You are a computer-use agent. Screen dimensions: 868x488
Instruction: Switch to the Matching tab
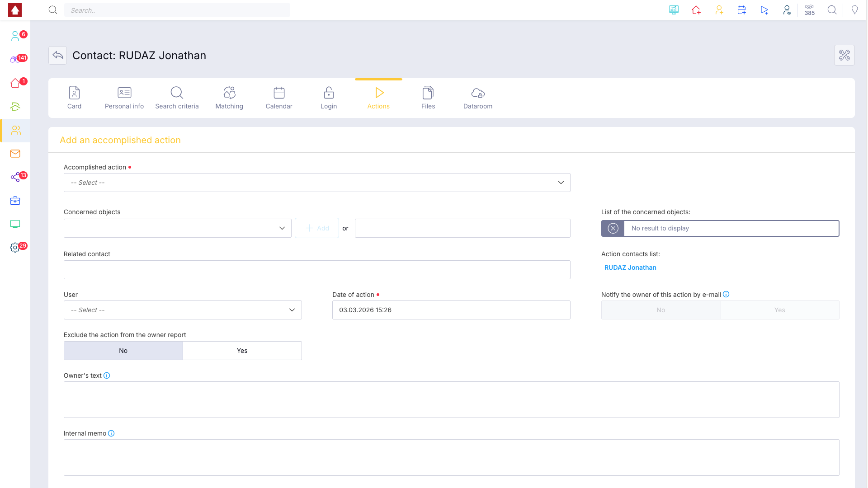pos(229,98)
